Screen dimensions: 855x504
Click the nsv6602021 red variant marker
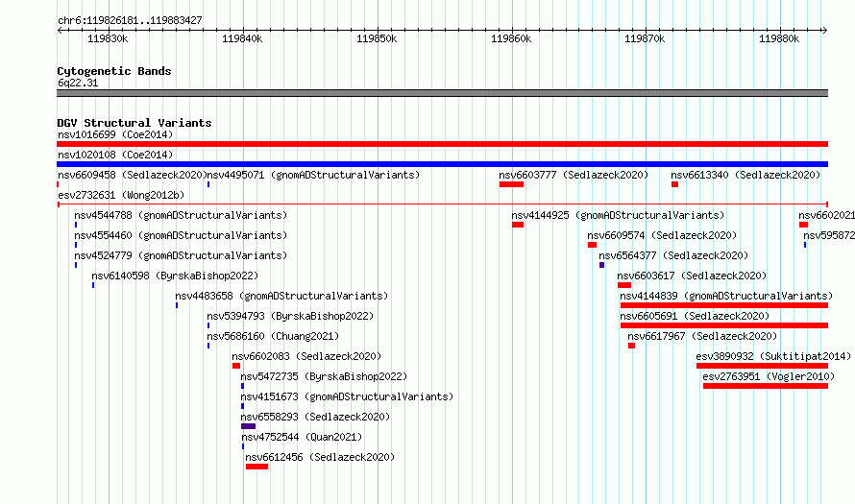(803, 225)
